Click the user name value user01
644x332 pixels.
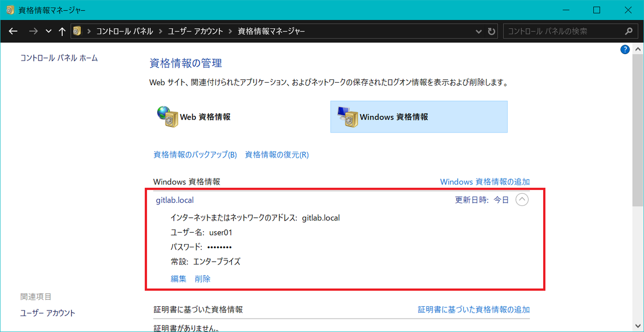(221, 232)
